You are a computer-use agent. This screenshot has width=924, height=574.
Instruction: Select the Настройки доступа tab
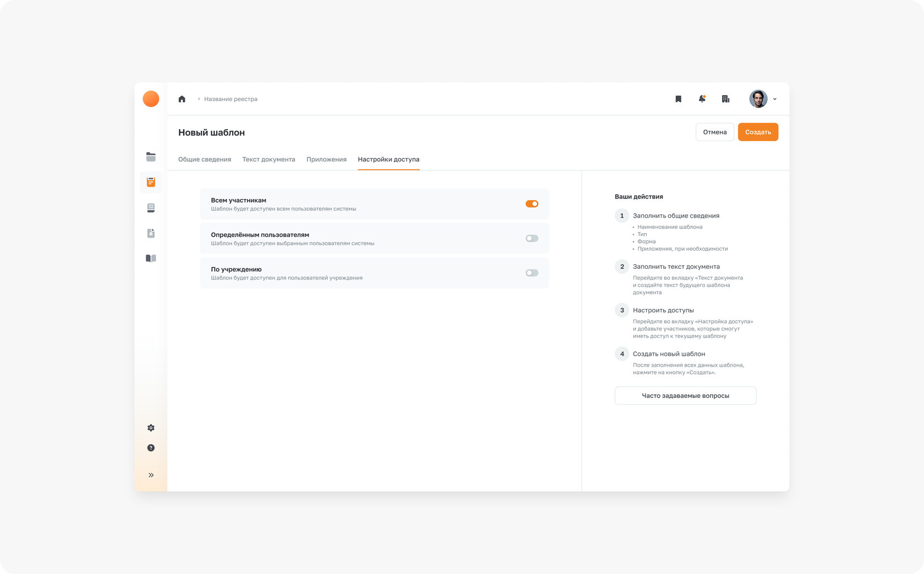388,159
